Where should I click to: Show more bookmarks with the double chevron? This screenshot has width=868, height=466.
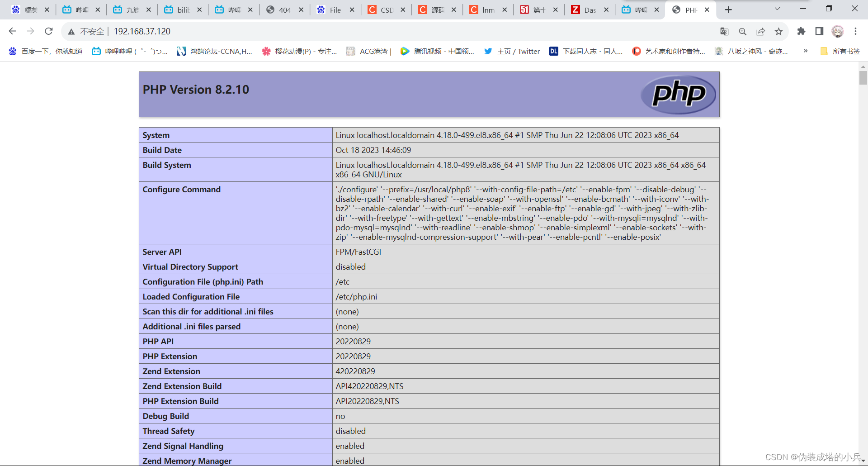point(806,51)
